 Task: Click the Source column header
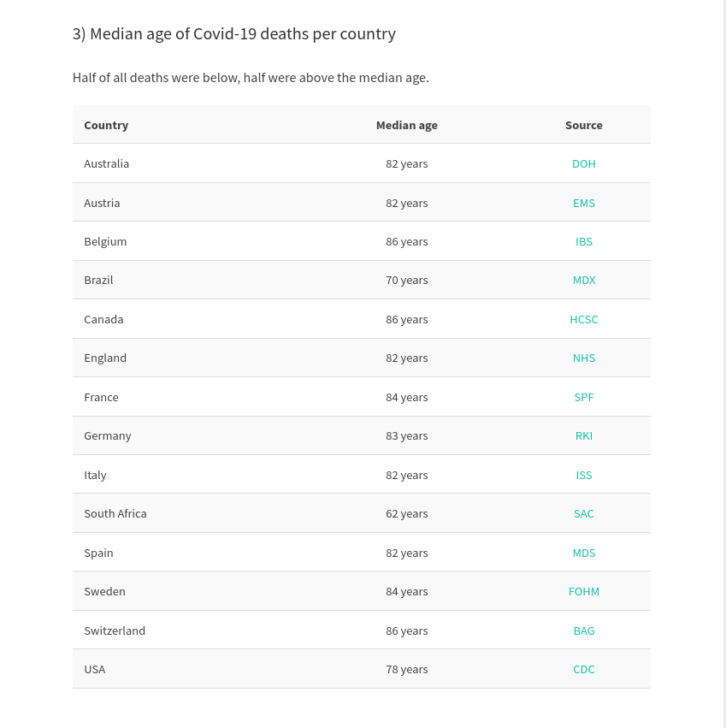point(583,126)
